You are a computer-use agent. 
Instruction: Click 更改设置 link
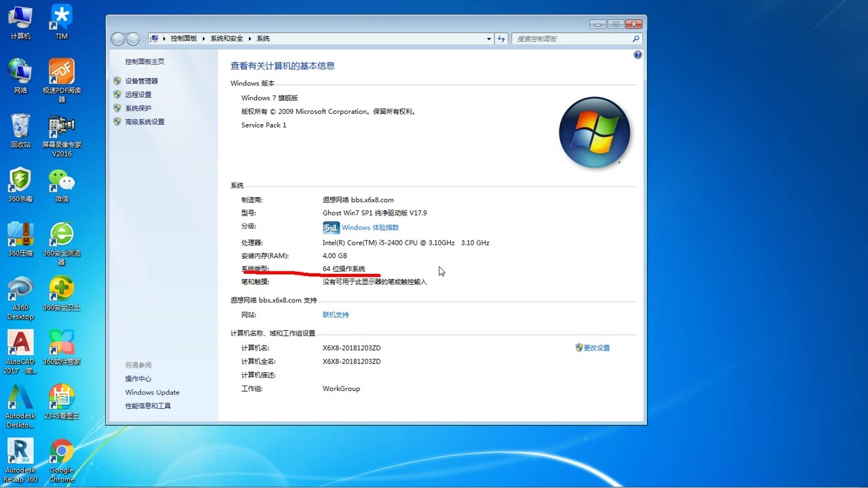coord(597,348)
